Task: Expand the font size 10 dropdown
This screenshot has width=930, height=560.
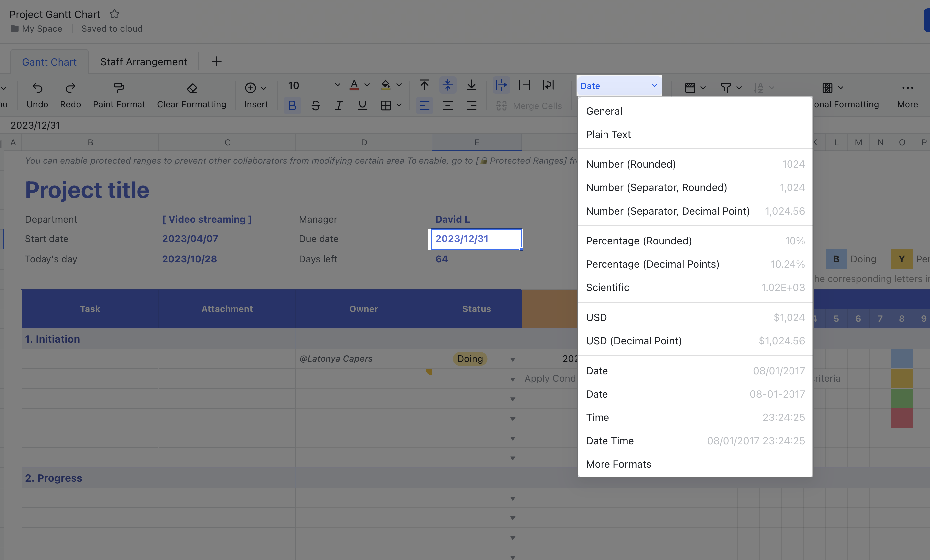Action: pos(337,85)
